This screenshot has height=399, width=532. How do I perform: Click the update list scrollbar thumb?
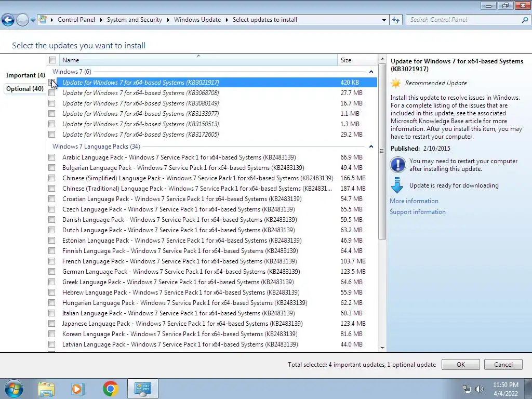point(382,151)
